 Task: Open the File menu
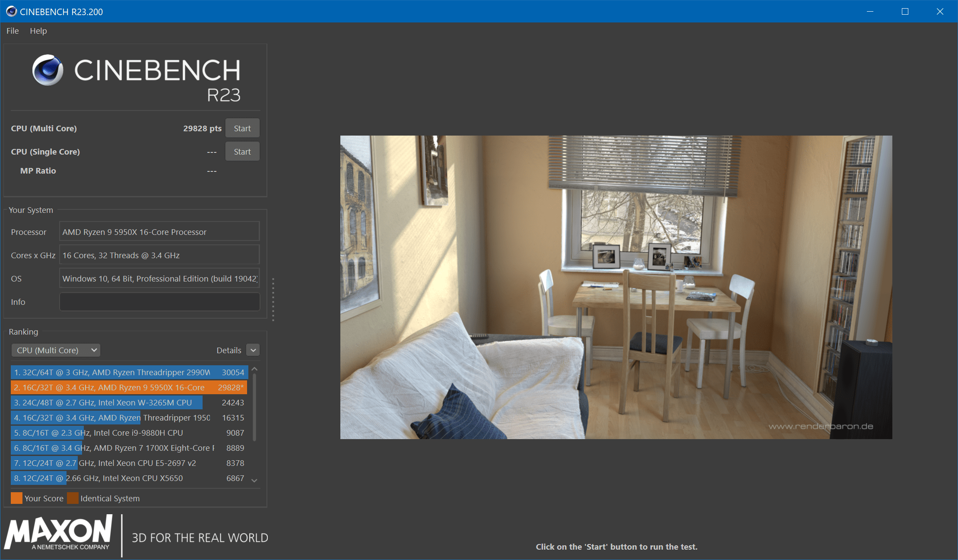point(13,31)
